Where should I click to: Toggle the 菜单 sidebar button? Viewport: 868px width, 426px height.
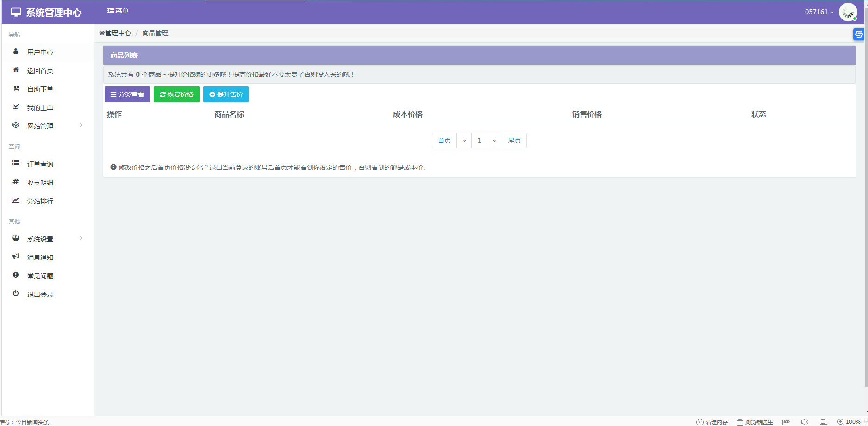118,11
